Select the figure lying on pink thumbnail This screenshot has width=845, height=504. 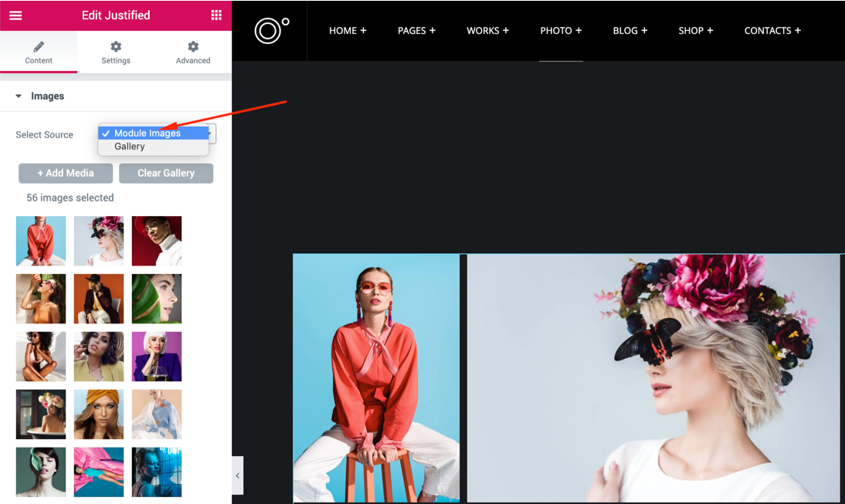pos(99,472)
